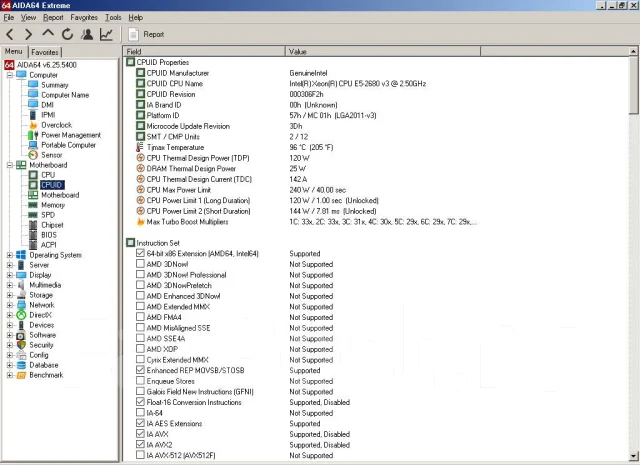The height and width of the screenshot is (465, 640).
Task: Open the Favorites menu
Action: pyautogui.click(x=84, y=18)
